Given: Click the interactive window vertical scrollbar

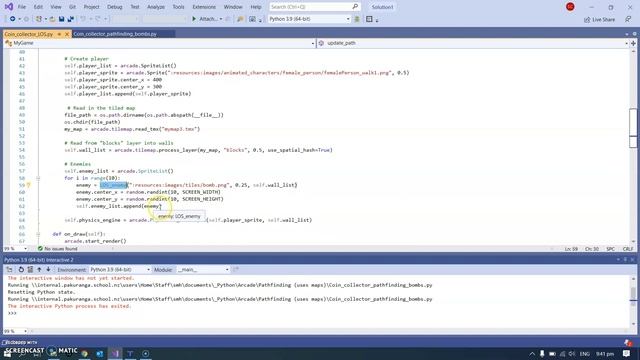Looking at the screenshot, I should [x=633, y=301].
